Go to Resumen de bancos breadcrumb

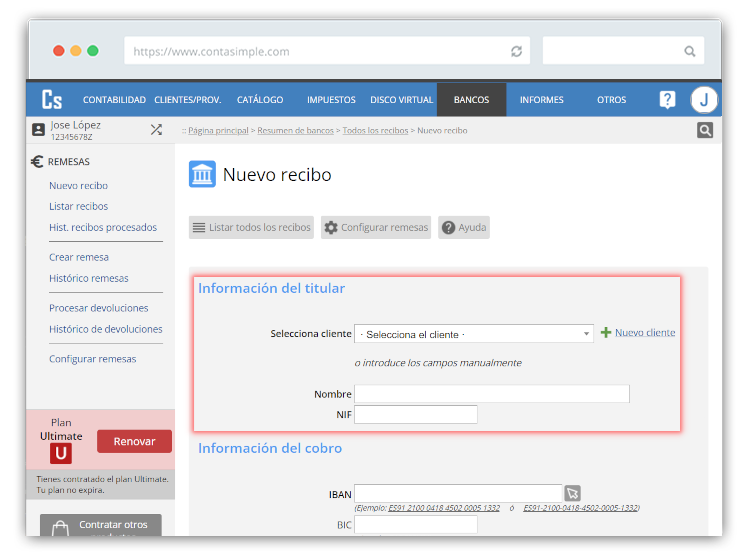click(296, 131)
